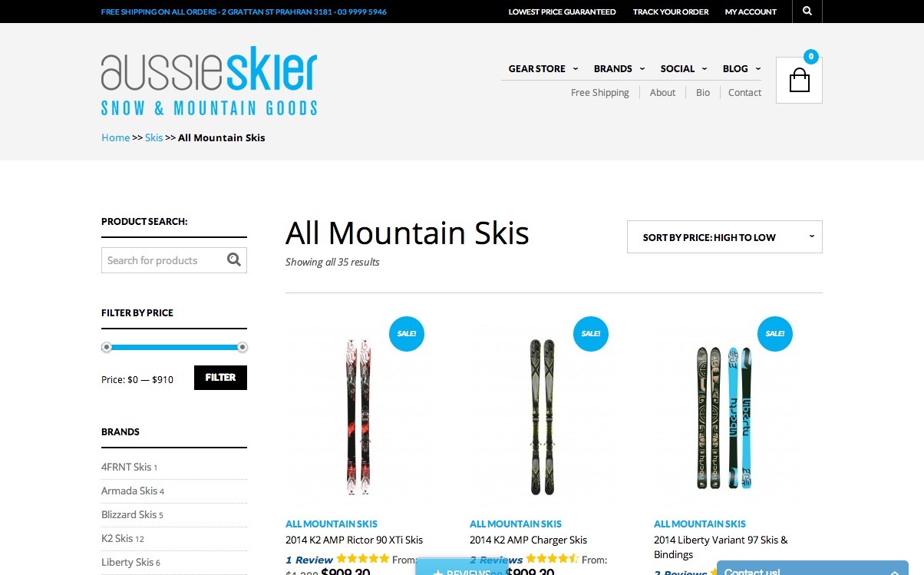Open the shopping bag cart icon
Image resolution: width=924 pixels, height=575 pixels.
pyautogui.click(x=799, y=80)
